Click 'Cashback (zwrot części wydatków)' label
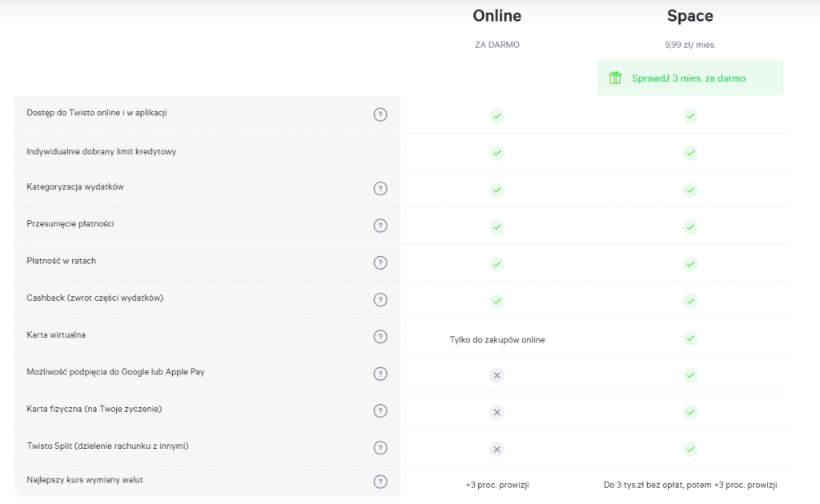Screen dimensions: 820x504 pos(95,298)
